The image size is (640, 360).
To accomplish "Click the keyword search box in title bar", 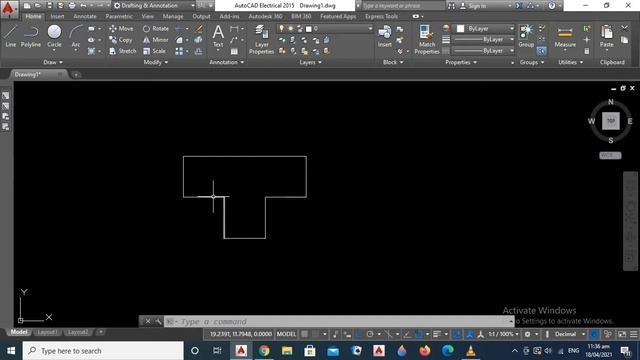I will point(402,6).
